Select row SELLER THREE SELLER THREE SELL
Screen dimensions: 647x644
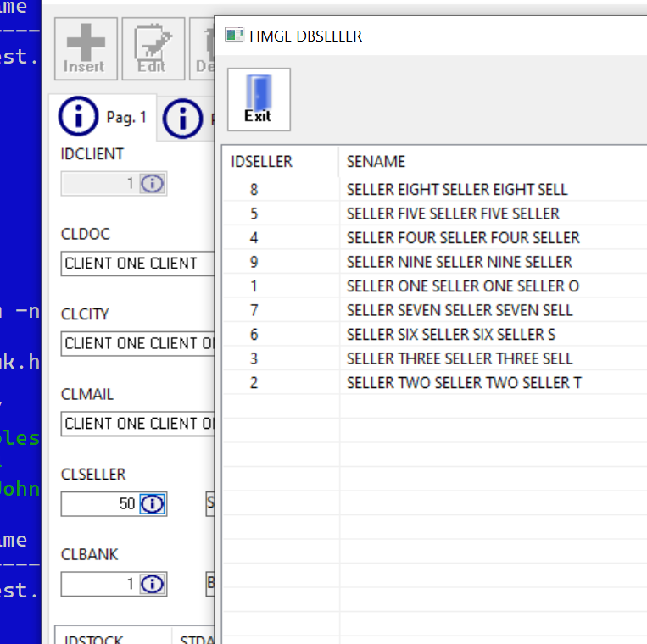click(x=435, y=358)
